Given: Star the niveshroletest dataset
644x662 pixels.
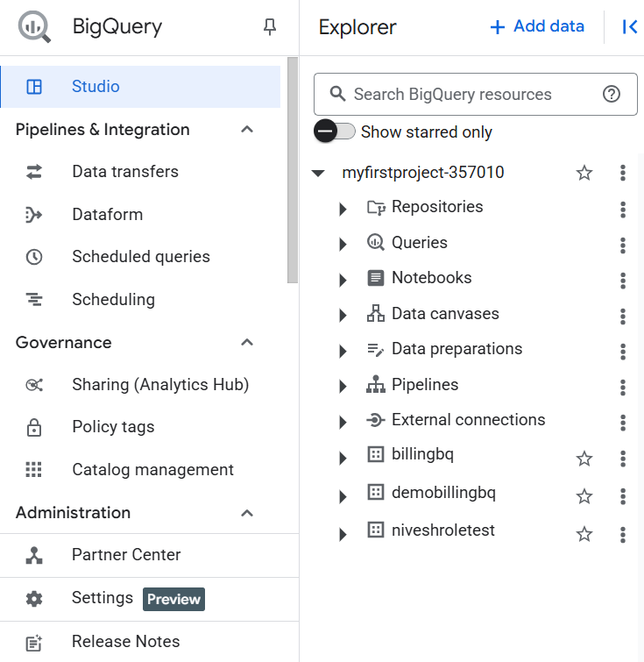Looking at the screenshot, I should (584, 534).
